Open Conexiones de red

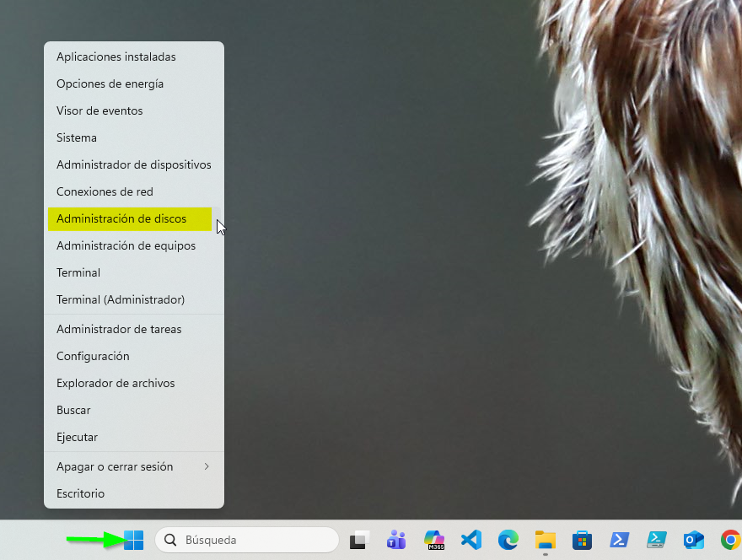[x=105, y=191]
